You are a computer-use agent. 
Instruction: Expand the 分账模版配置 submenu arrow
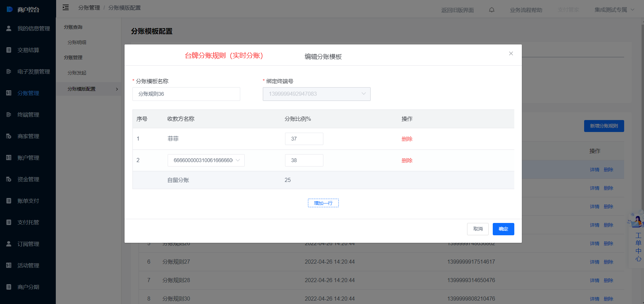117,89
